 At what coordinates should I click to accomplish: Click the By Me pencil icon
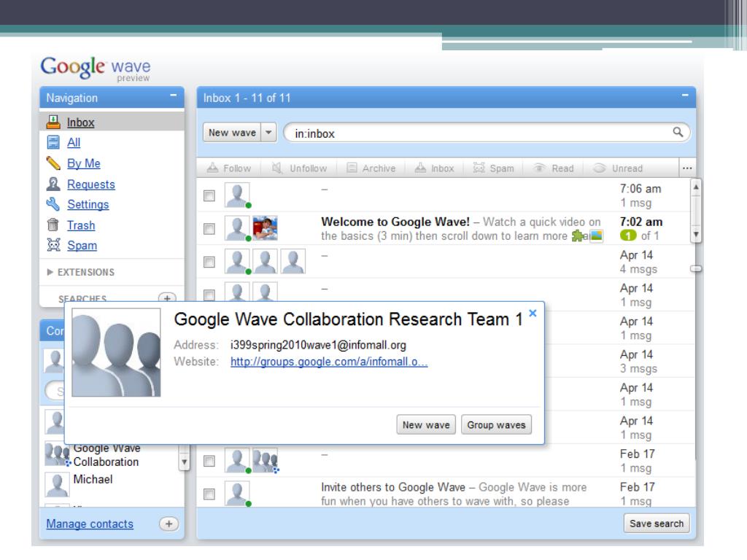pyautogui.click(x=53, y=163)
